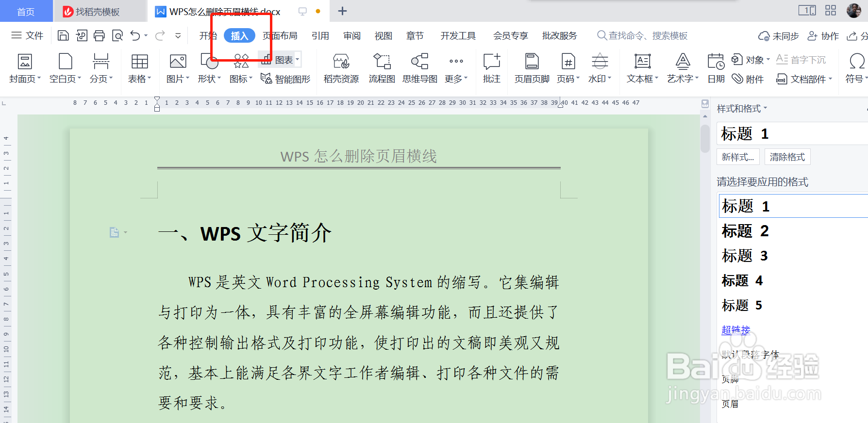The width and height of the screenshot is (868, 423).
Task: Insert a mind map (思维导图)
Action: click(420, 68)
